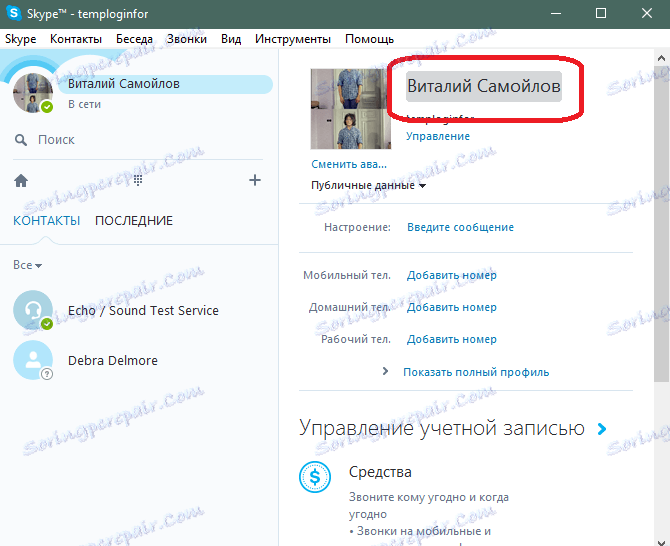Click the Средства heading

click(x=380, y=472)
